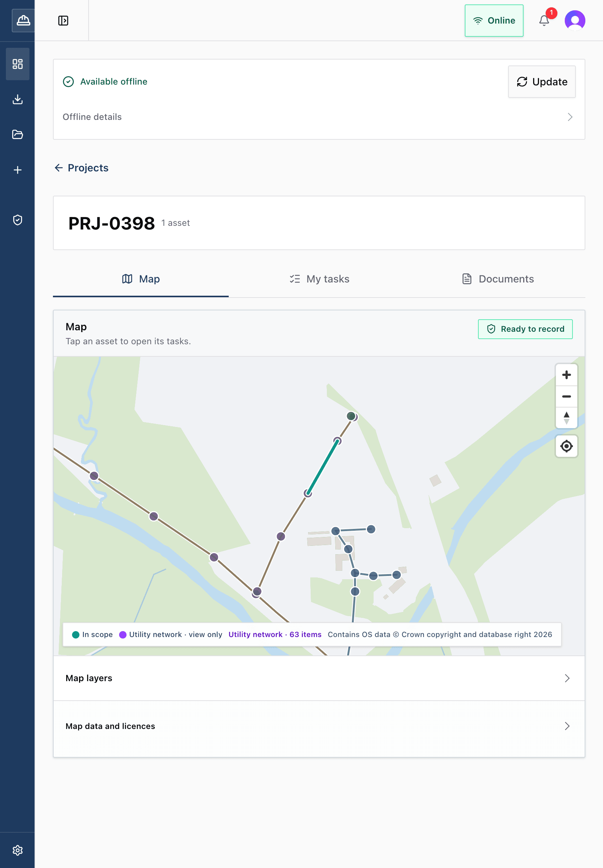Click the 1 asset label
Image resolution: width=603 pixels, height=868 pixels.
175,223
